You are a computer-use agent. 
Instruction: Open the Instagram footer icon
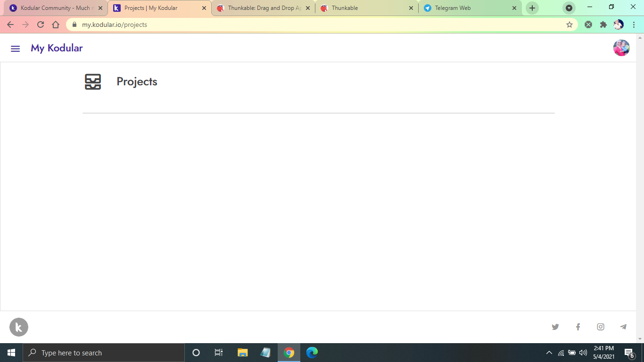click(601, 327)
